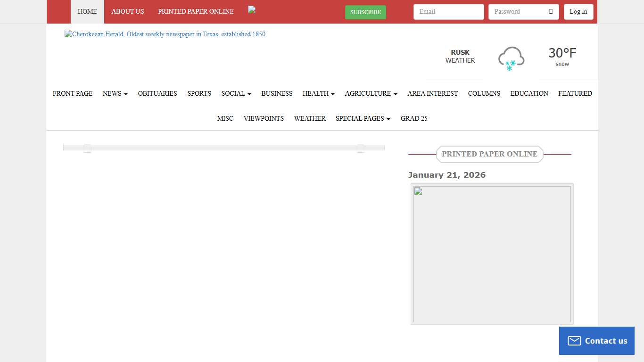Click the Email input field
The image size is (644, 362).
click(448, 11)
